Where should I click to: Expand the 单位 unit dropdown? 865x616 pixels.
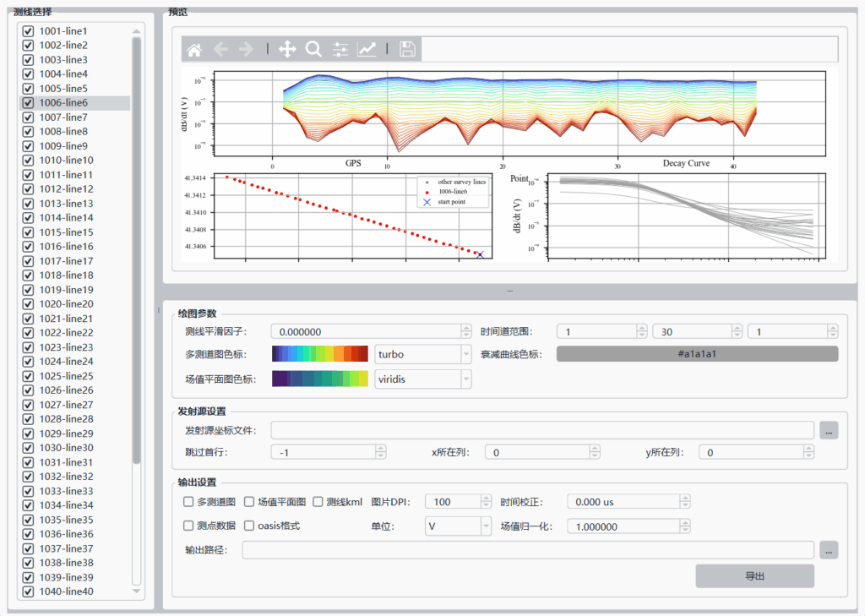click(x=457, y=526)
